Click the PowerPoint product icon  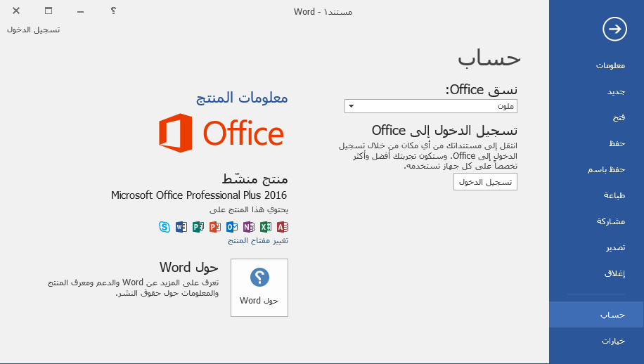[x=215, y=226]
